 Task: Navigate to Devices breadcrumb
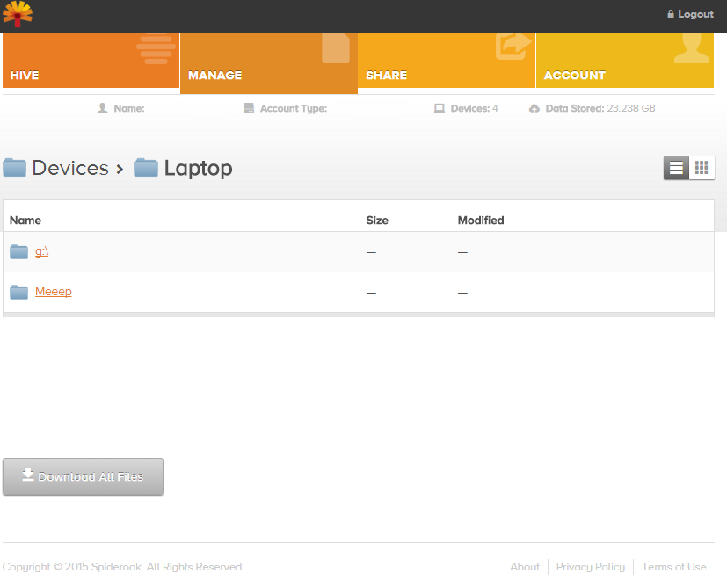coord(70,168)
